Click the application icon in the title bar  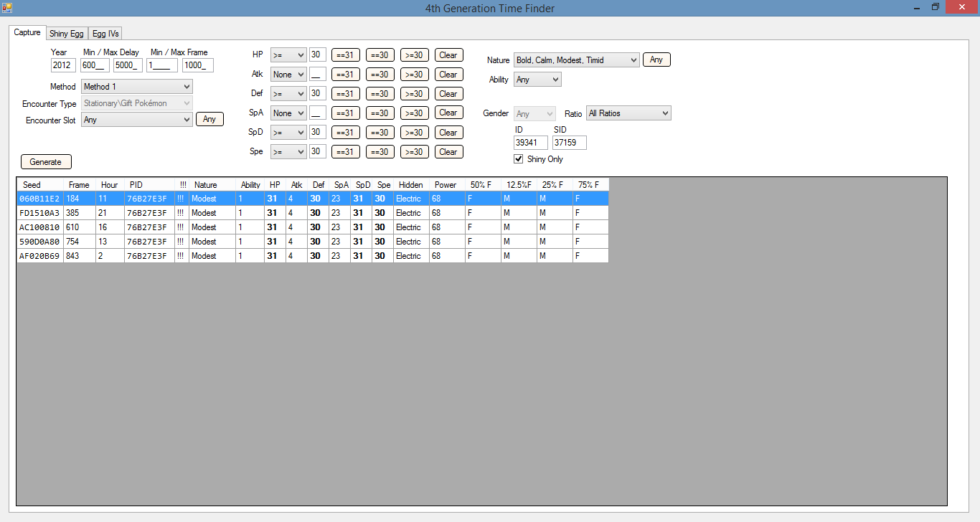pos(7,7)
